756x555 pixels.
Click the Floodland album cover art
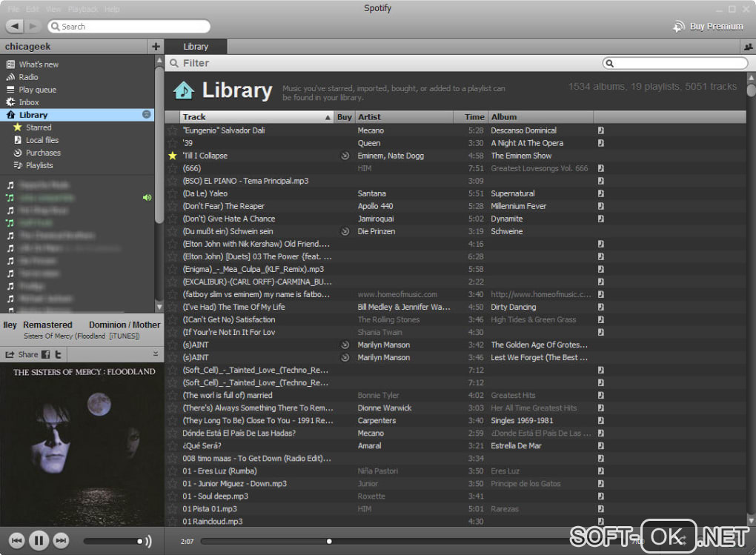tap(82, 445)
